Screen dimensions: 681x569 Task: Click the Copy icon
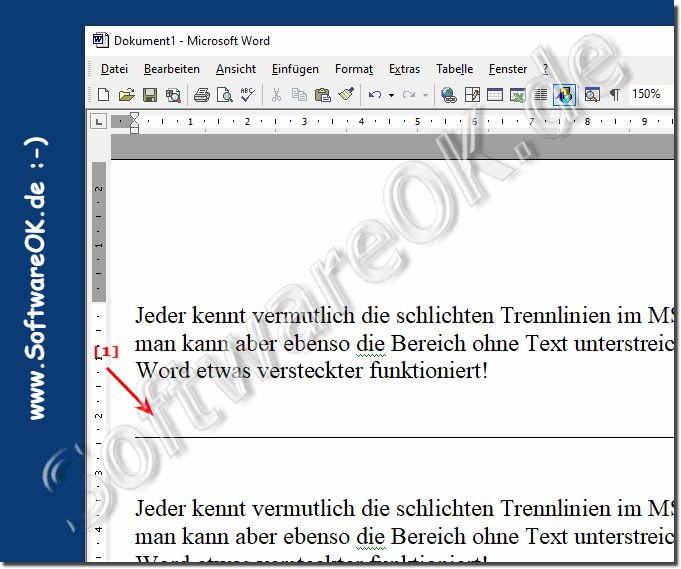(299, 94)
